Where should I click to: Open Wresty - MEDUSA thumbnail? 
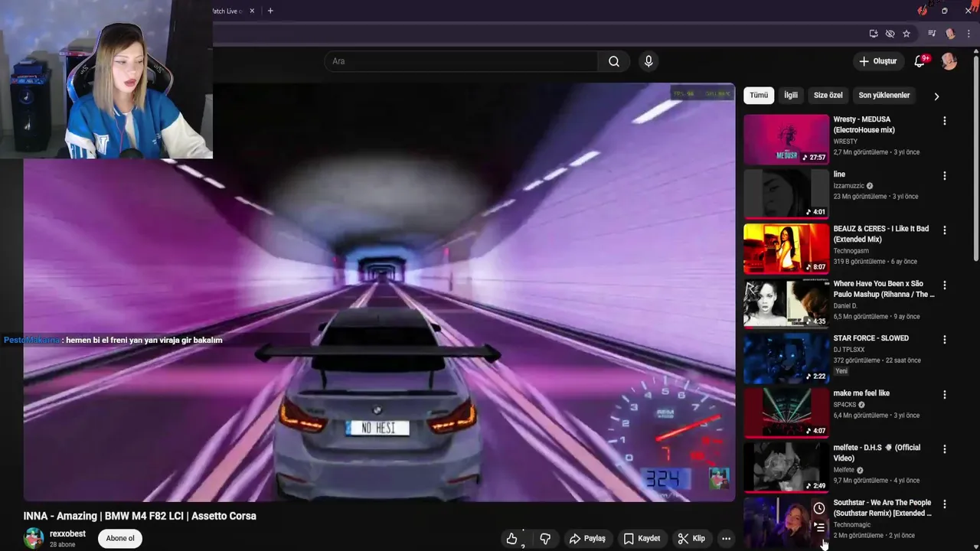786,140
